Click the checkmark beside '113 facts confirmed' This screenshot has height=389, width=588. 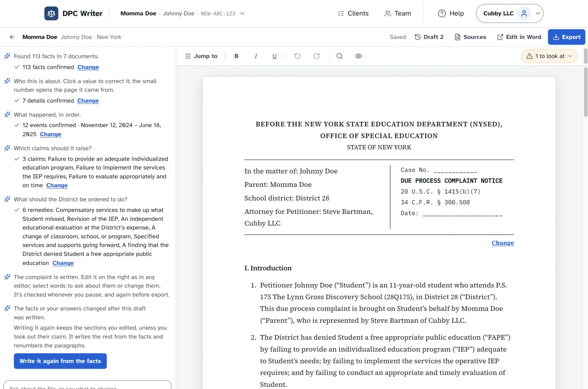[17, 67]
